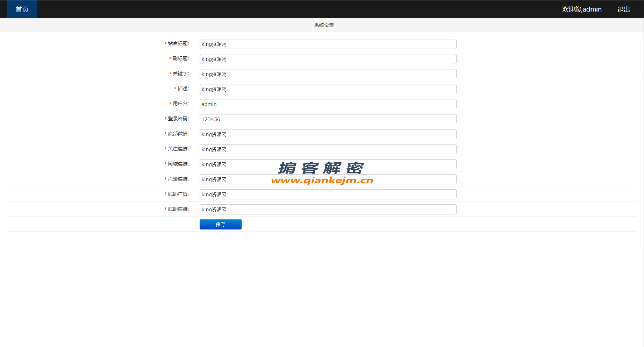Click the 关键字 label
This screenshot has width=644, height=347.
181,73
